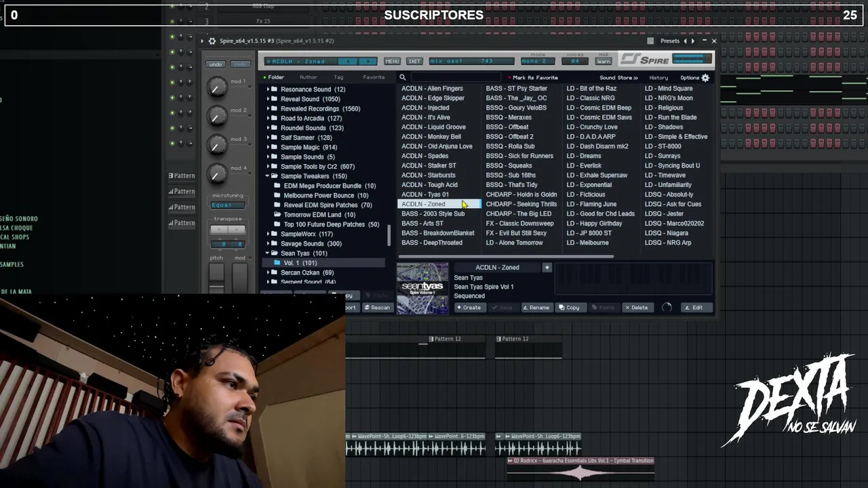
Task: Click the redo button
Action: coord(240,64)
